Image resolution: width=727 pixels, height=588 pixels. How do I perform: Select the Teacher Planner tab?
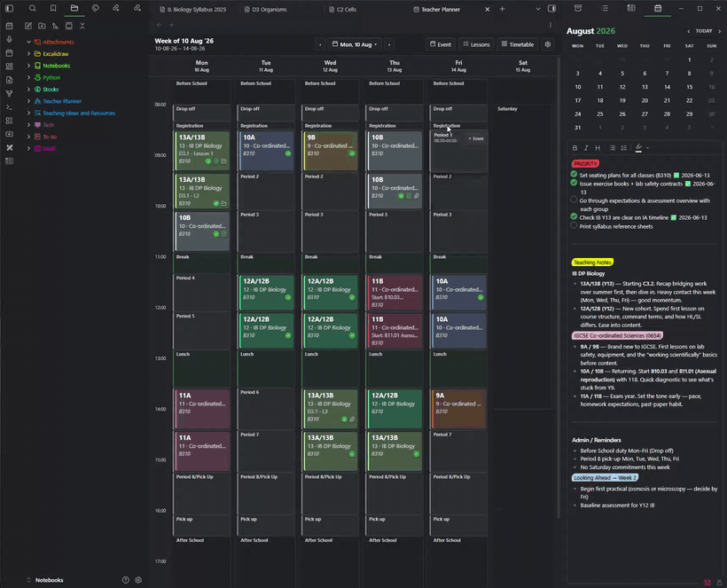pyautogui.click(x=441, y=9)
